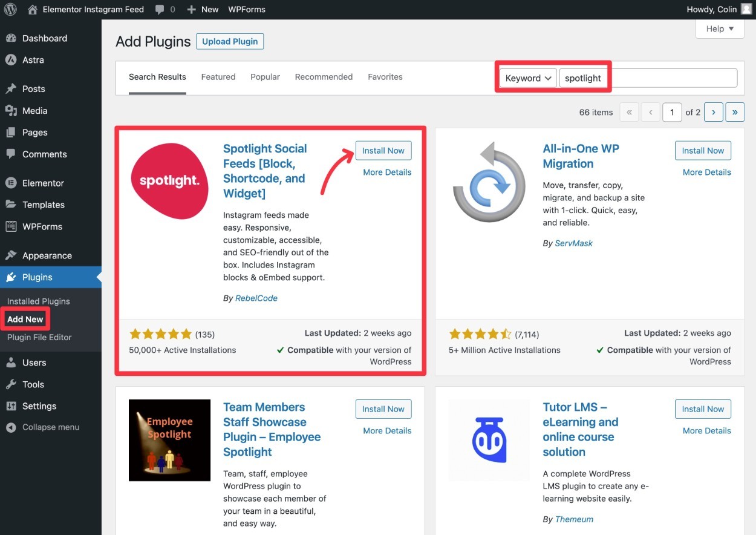The height and width of the screenshot is (535, 756).
Task: Open the All-in-One WP Migration title link
Action: 581,156
